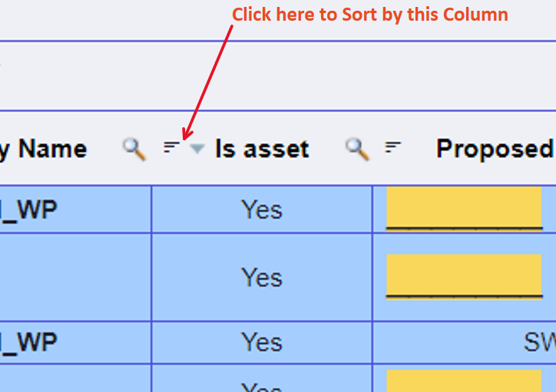Click the yellow Proposed field in the first row

pos(465,209)
